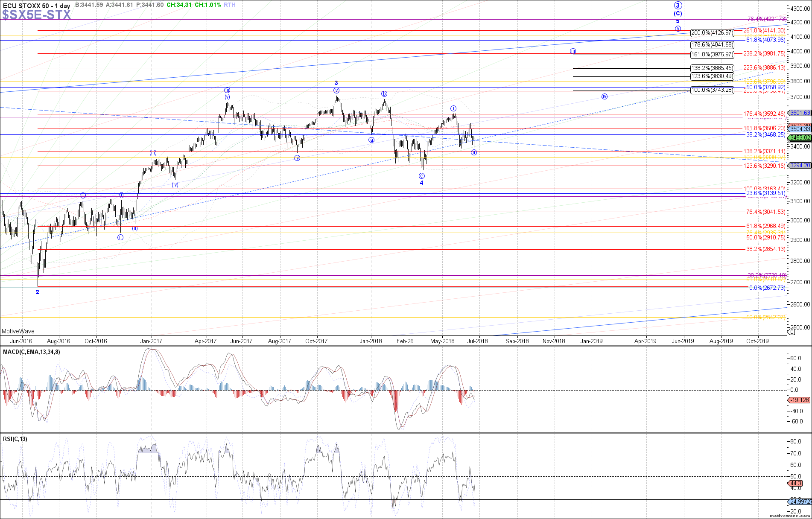Image resolution: width=812 pixels, height=519 pixels.
Task: Select the 161.8%(3506.20) Fibonacci label
Action: click(764, 128)
